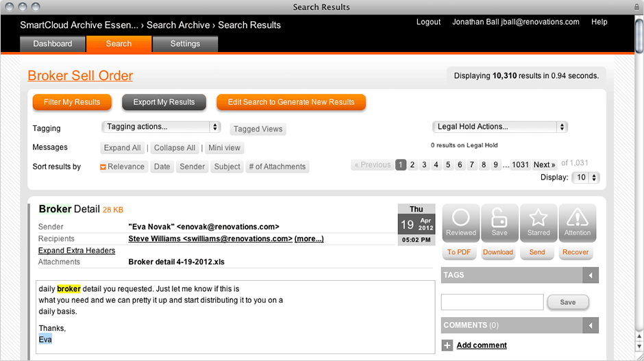Click the plus icon beside Add comment
Screen dimensions: 644x361
[447, 345]
